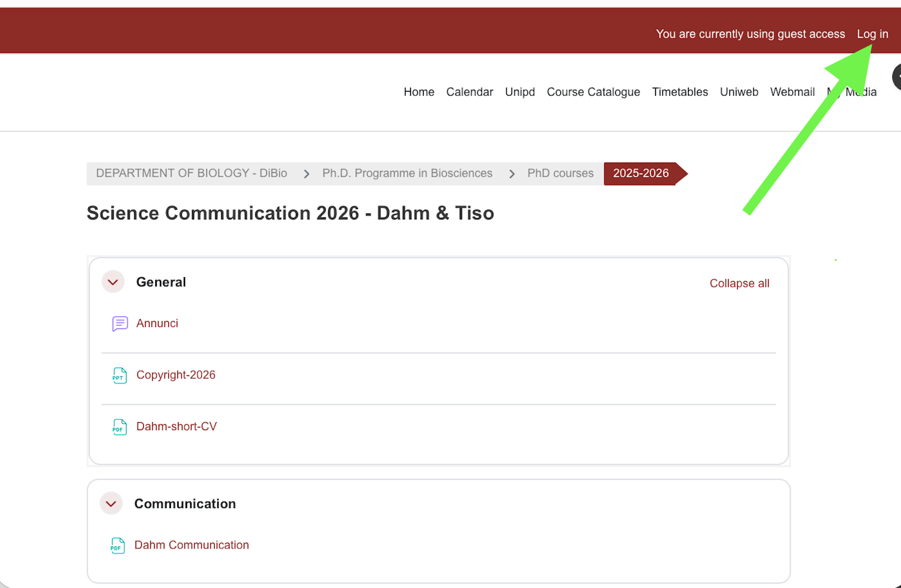Open the Dahm-short-CV file link
The image size is (901, 588).
176,426
